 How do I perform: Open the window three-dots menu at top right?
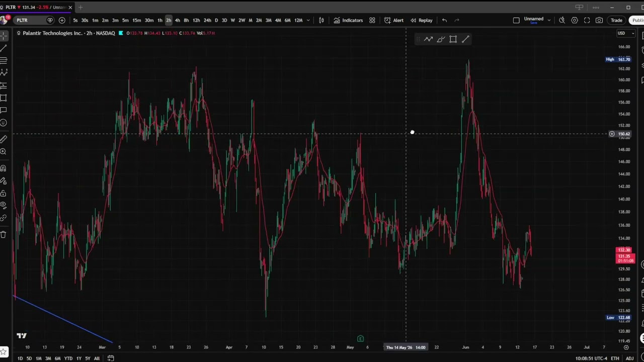tap(596, 7)
